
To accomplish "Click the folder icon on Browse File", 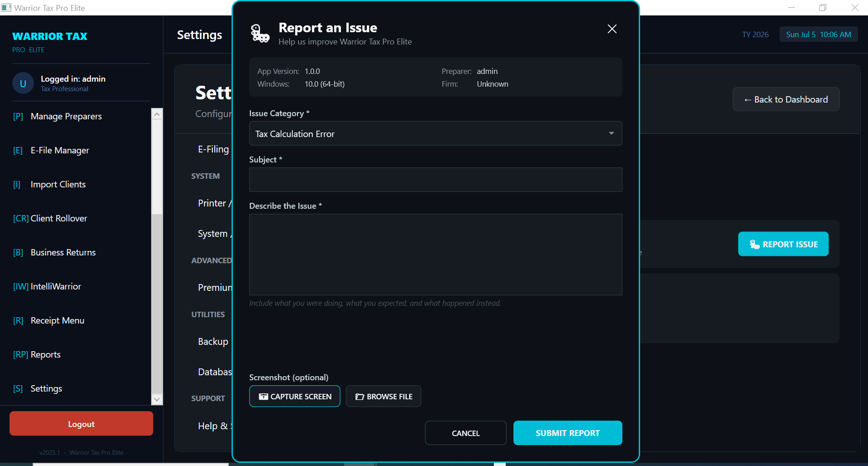I will pos(360,397).
